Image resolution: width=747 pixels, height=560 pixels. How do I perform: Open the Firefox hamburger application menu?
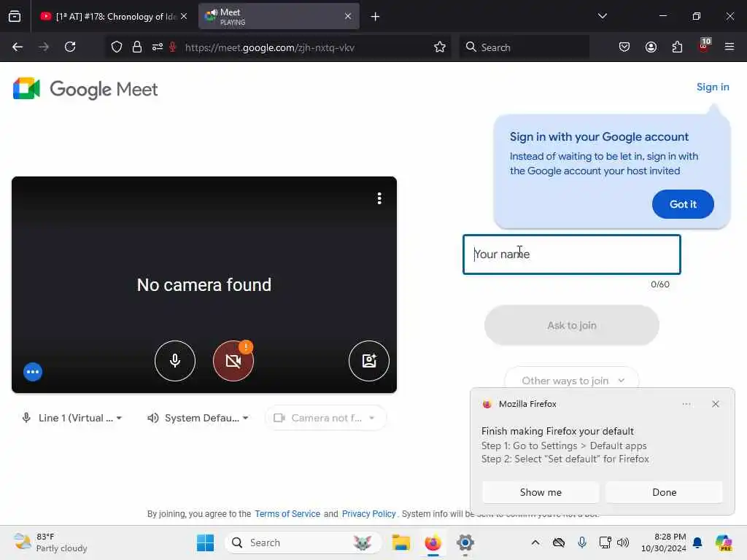(729, 47)
